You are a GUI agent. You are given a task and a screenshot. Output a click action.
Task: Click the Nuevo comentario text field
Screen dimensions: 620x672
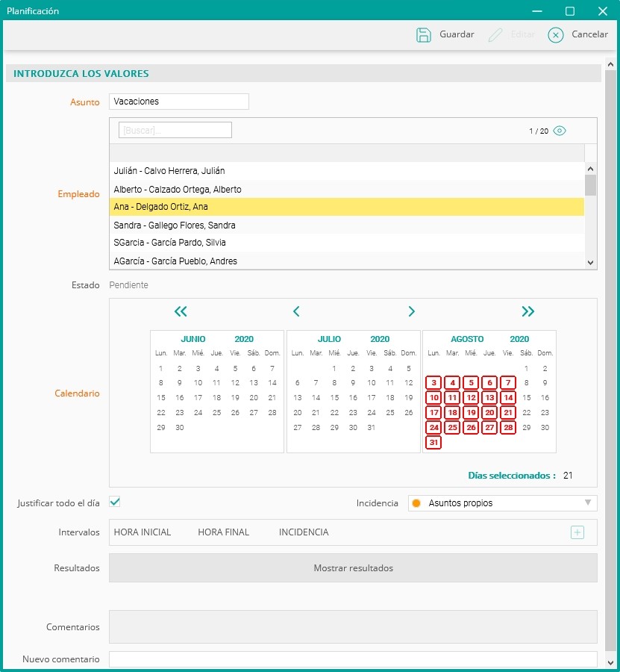(x=353, y=659)
